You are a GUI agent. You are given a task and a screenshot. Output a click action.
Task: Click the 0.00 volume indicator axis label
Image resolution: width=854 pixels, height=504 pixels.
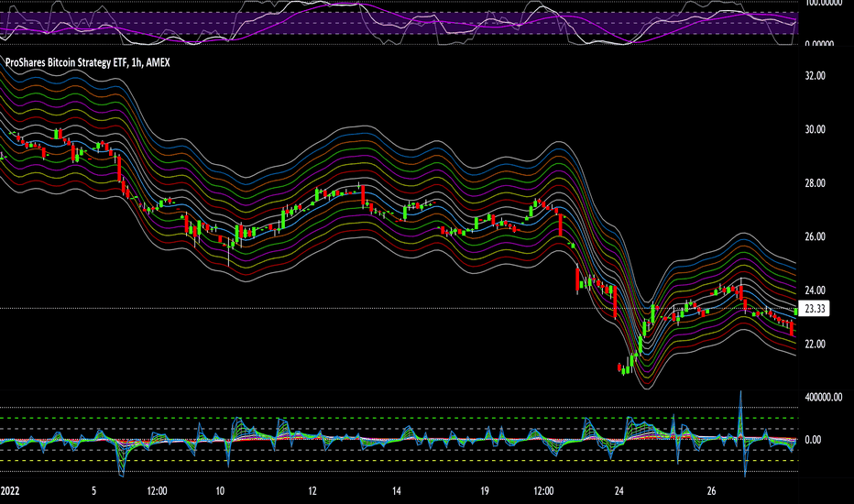tap(813, 440)
